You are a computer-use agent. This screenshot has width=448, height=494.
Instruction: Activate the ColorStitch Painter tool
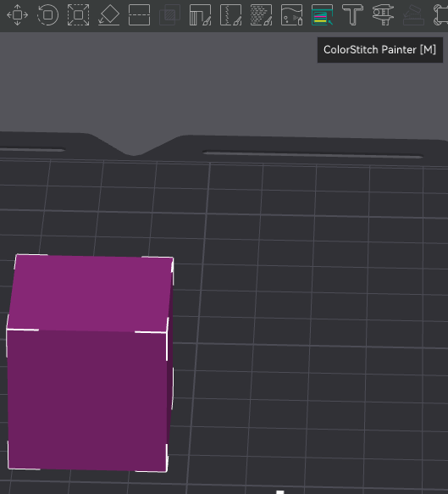pyautogui.click(x=322, y=14)
